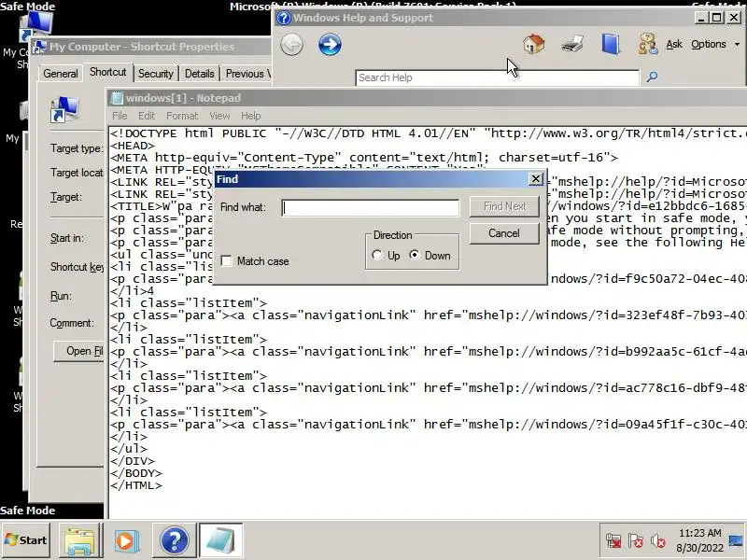Click the taskbar clock showing 11:23 AM

(699, 533)
